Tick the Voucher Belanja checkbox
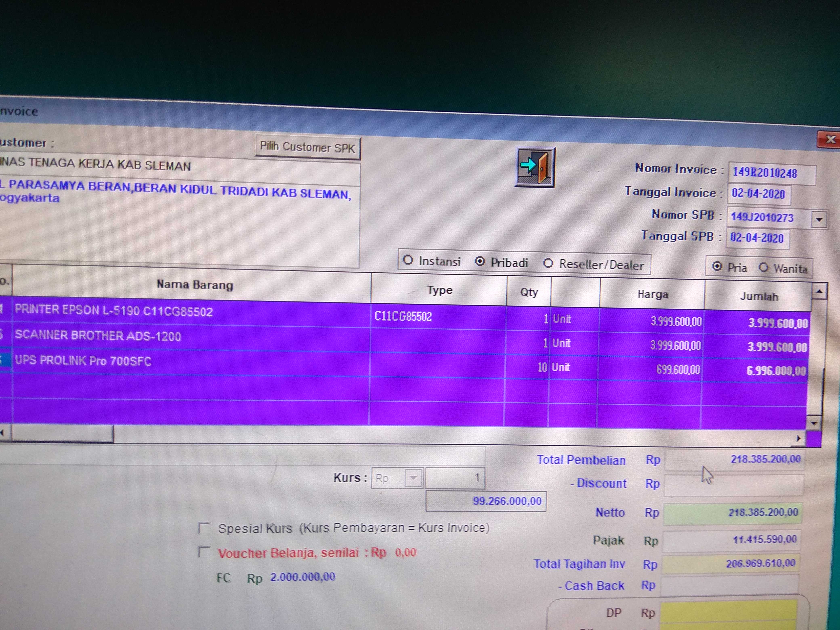840x630 pixels. [204, 551]
